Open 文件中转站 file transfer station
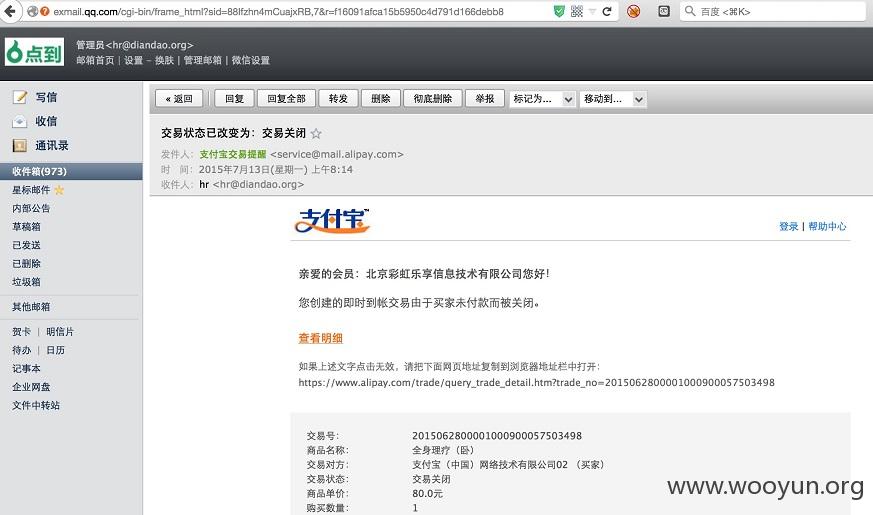873x515 pixels. (36, 405)
